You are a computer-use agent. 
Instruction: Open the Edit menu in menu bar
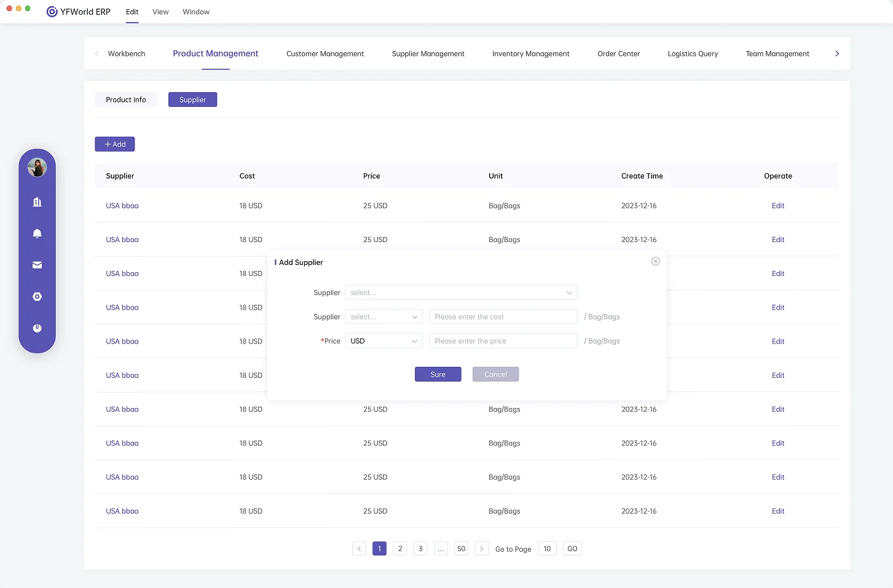coord(132,12)
